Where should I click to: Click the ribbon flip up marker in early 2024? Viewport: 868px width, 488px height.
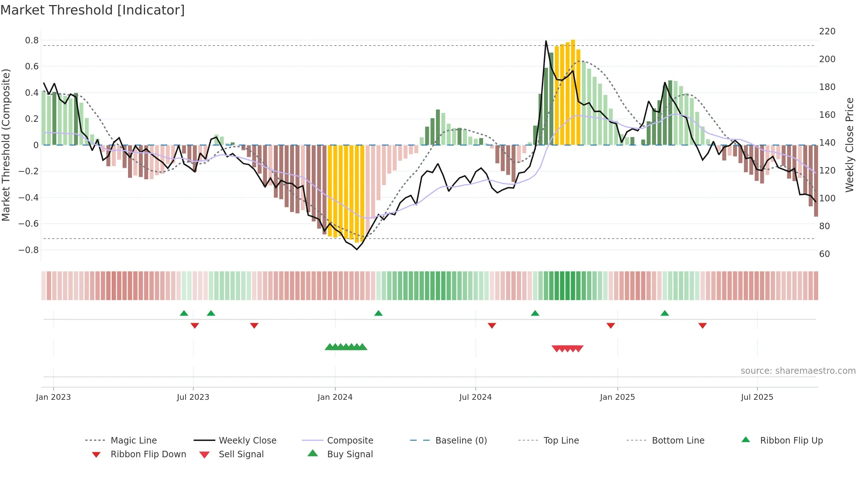(378, 313)
